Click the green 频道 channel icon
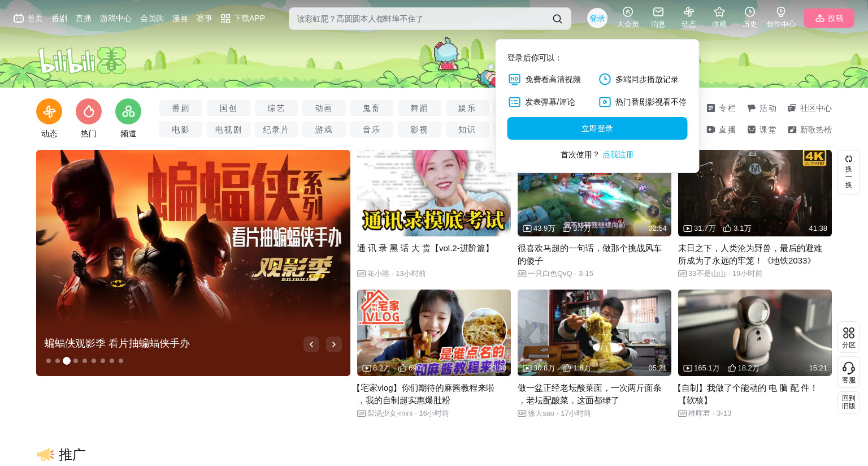The height and width of the screenshot is (466, 868). (128, 111)
